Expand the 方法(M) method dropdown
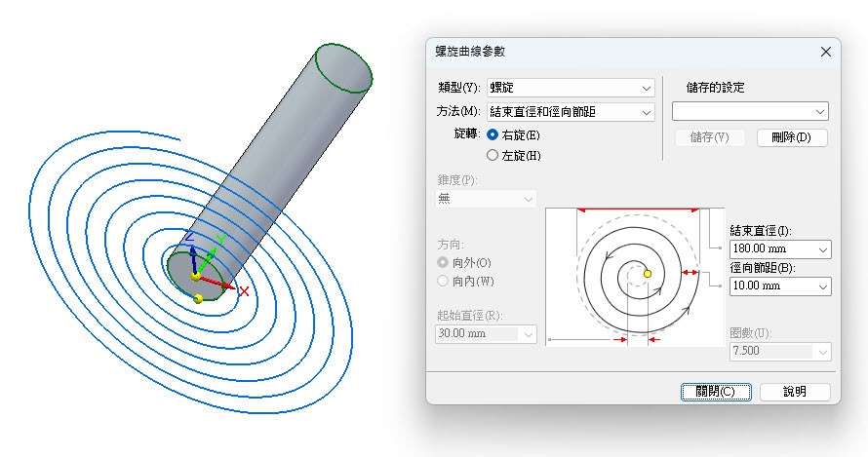Image resolution: width=868 pixels, height=457 pixels. [x=647, y=112]
